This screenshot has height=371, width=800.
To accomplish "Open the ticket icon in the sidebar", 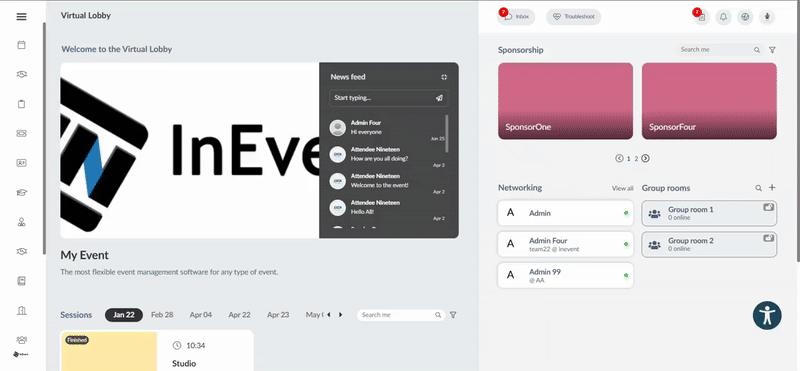I will tap(21, 133).
